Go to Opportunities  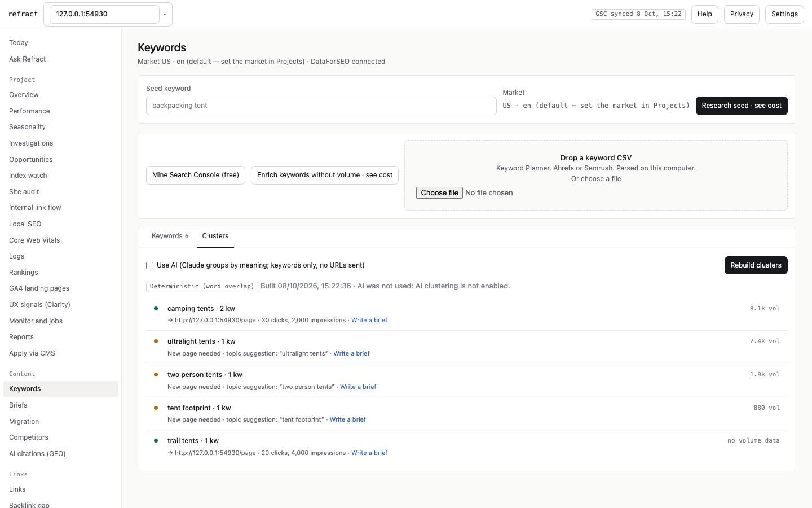pyautogui.click(x=60, y=160)
